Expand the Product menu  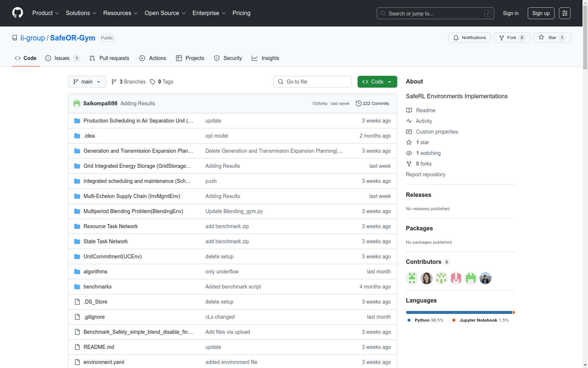[46, 13]
